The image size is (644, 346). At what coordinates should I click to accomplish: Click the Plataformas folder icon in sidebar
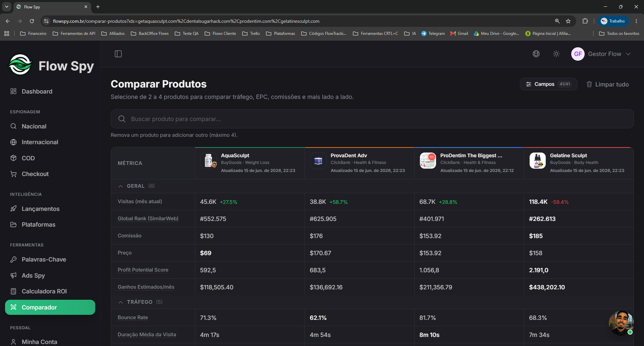pos(13,224)
